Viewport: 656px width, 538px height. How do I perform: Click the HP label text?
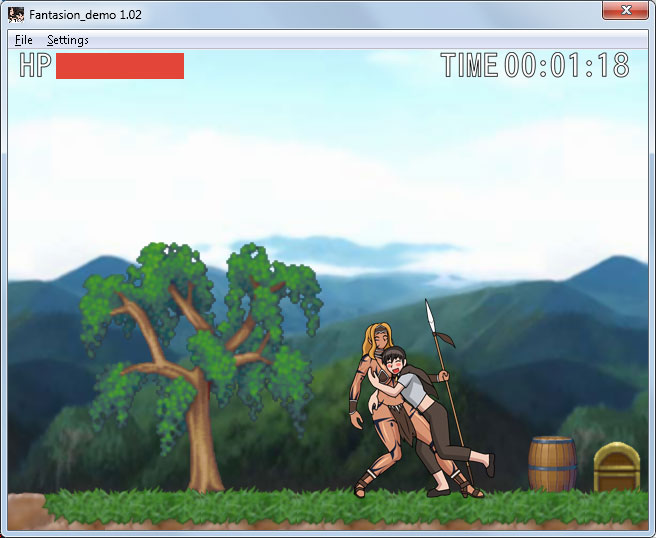[35, 66]
